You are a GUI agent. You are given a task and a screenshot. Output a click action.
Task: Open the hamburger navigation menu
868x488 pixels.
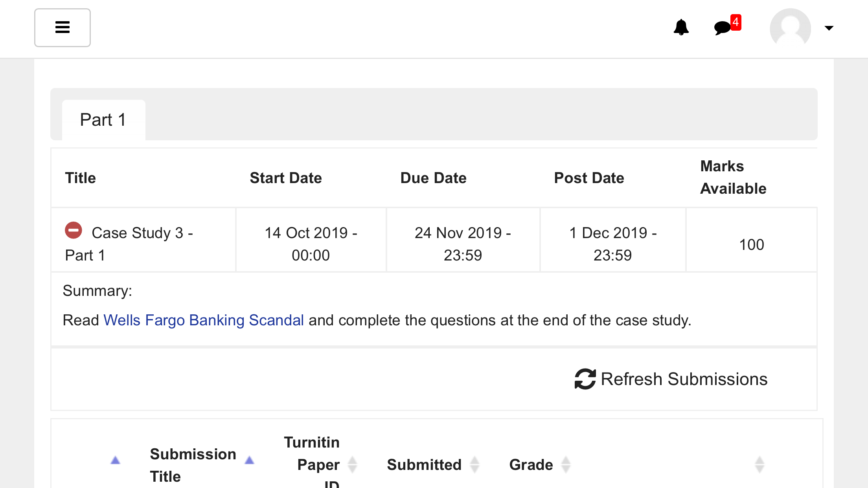point(63,28)
